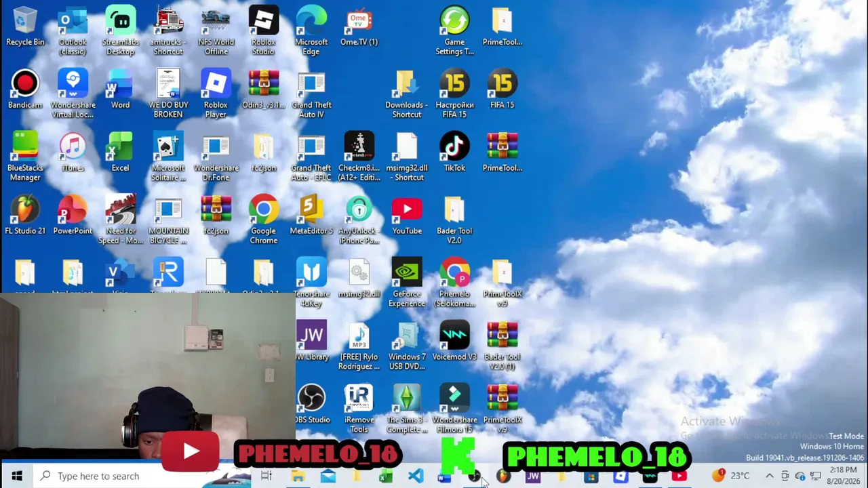Image resolution: width=868 pixels, height=488 pixels.
Task: Select the Checkm8 A12+ Edition icon
Action: point(359,158)
